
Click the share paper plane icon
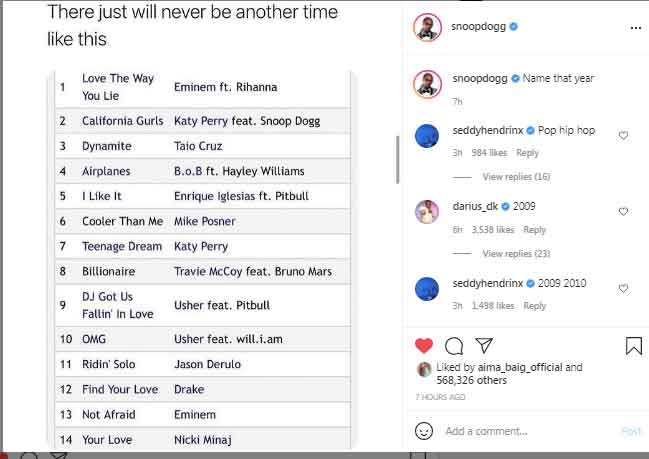point(483,346)
